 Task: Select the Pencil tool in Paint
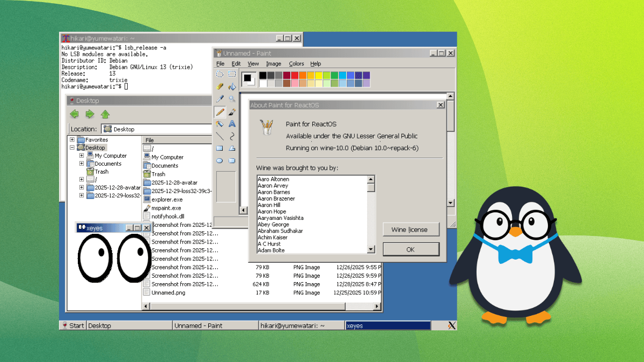[219, 112]
